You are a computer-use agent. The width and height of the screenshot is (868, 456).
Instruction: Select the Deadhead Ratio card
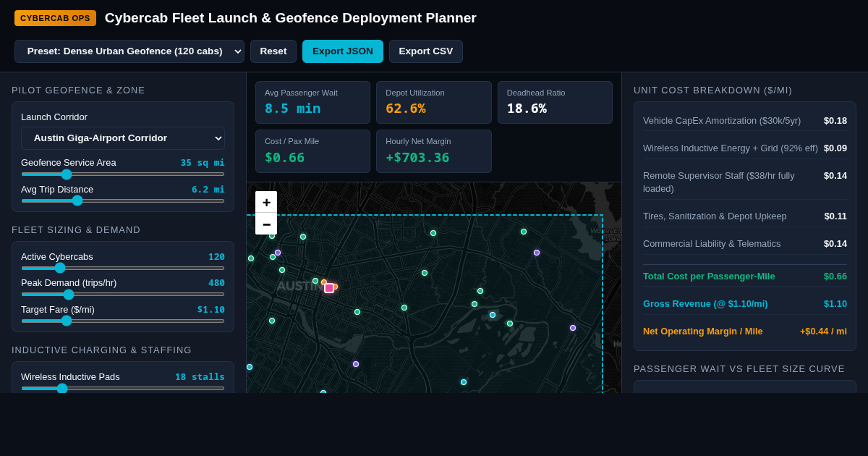(x=555, y=102)
